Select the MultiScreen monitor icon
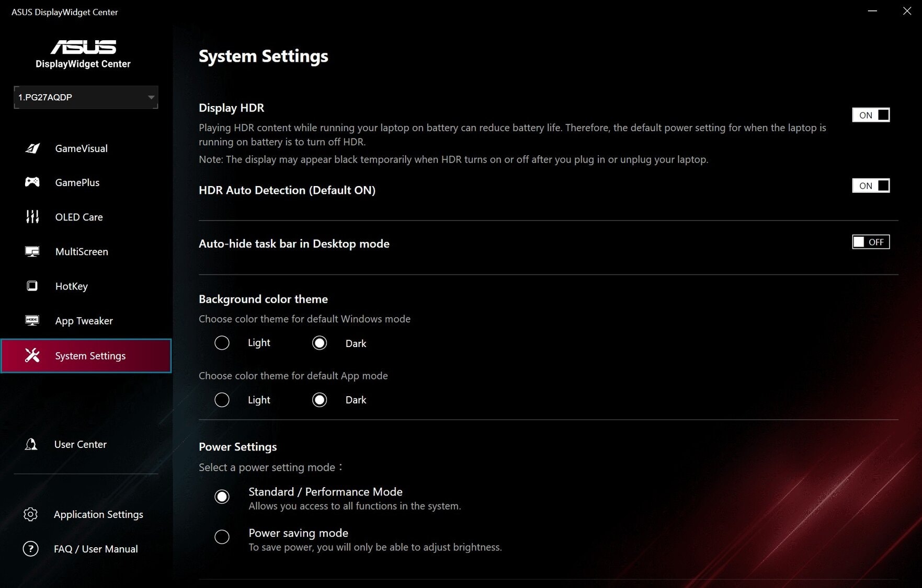922x588 pixels. pos(32,251)
